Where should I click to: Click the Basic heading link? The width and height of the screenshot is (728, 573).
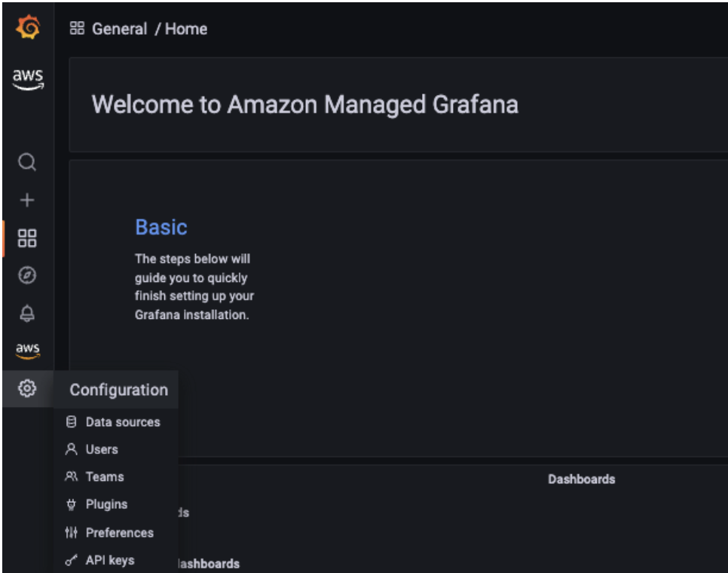[x=161, y=228]
